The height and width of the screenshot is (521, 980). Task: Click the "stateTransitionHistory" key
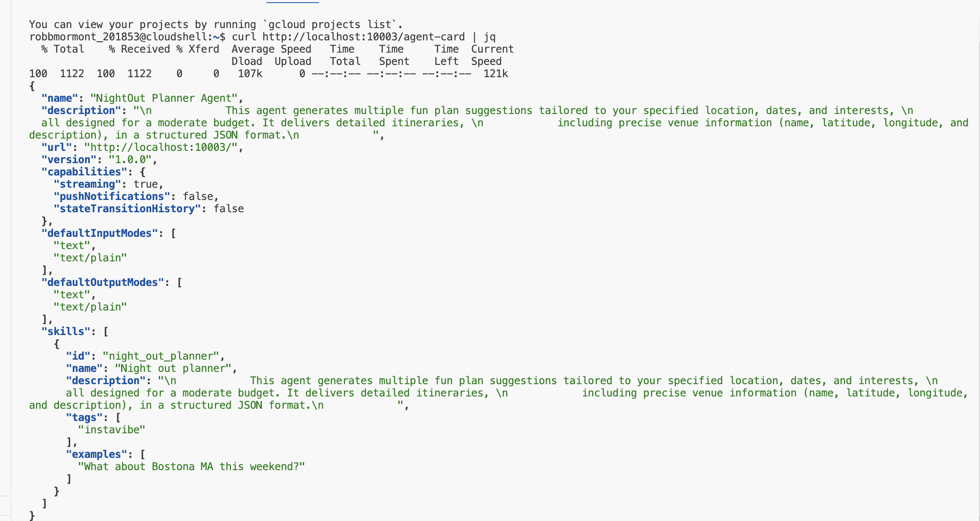tap(127, 209)
